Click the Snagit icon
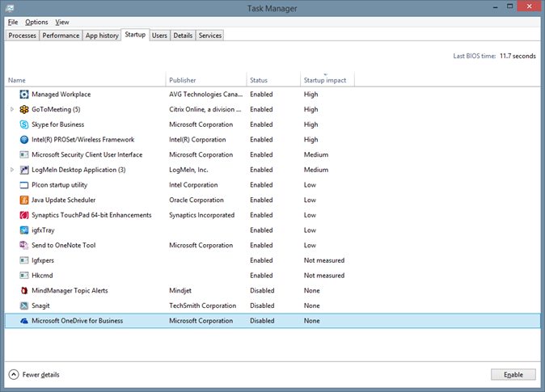The image size is (545, 392). tap(24, 306)
